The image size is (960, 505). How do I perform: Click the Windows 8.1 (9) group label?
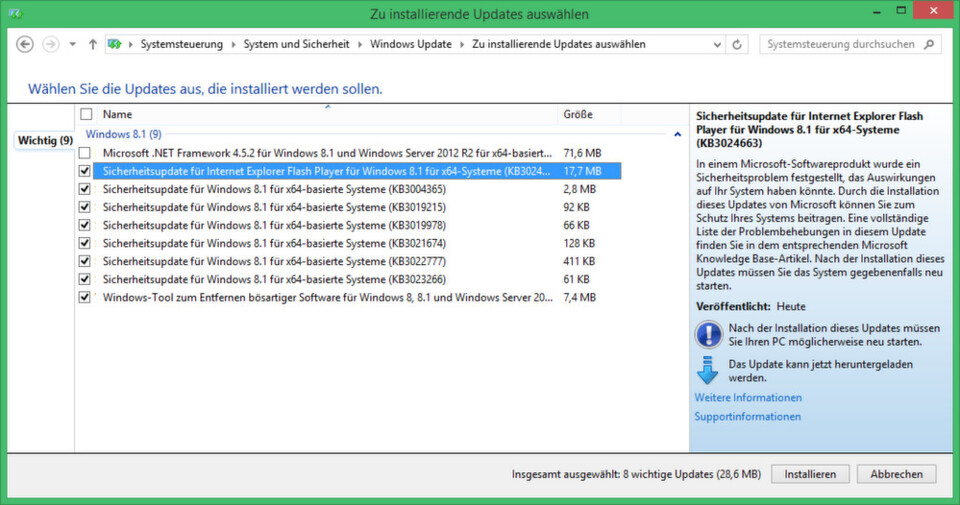[x=123, y=134]
